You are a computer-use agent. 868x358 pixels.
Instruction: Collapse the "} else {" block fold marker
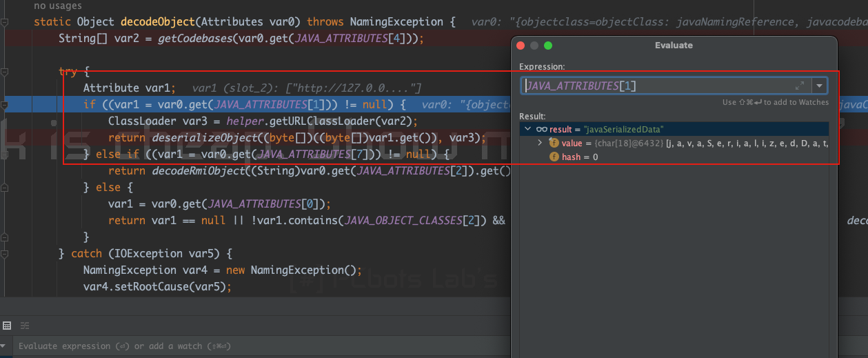coord(5,188)
